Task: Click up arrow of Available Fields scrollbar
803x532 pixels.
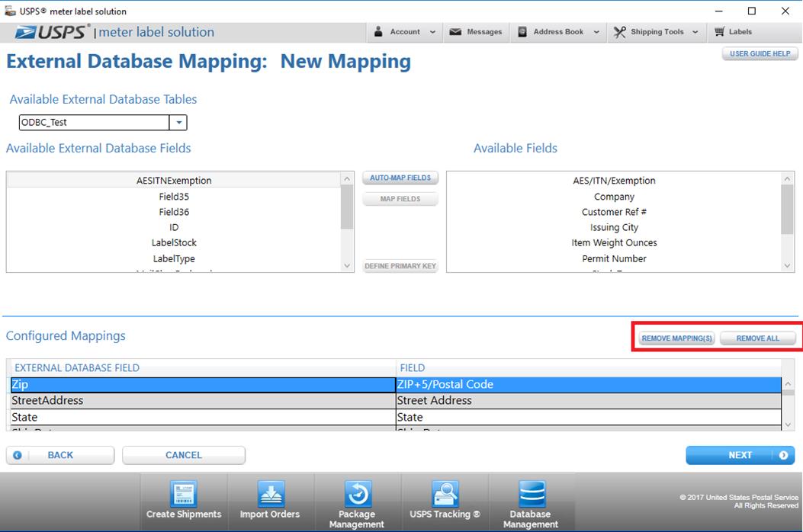Action: pyautogui.click(x=787, y=178)
